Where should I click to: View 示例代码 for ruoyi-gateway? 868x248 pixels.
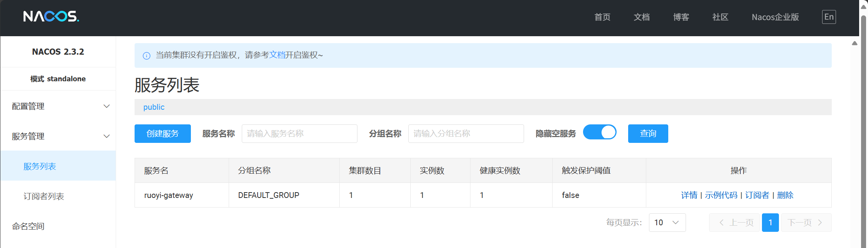coord(721,195)
